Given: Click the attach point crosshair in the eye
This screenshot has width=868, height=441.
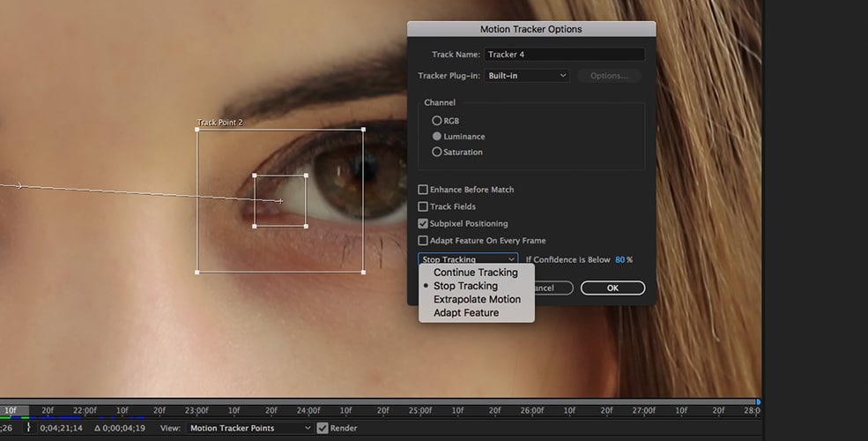Looking at the screenshot, I should 280,201.
